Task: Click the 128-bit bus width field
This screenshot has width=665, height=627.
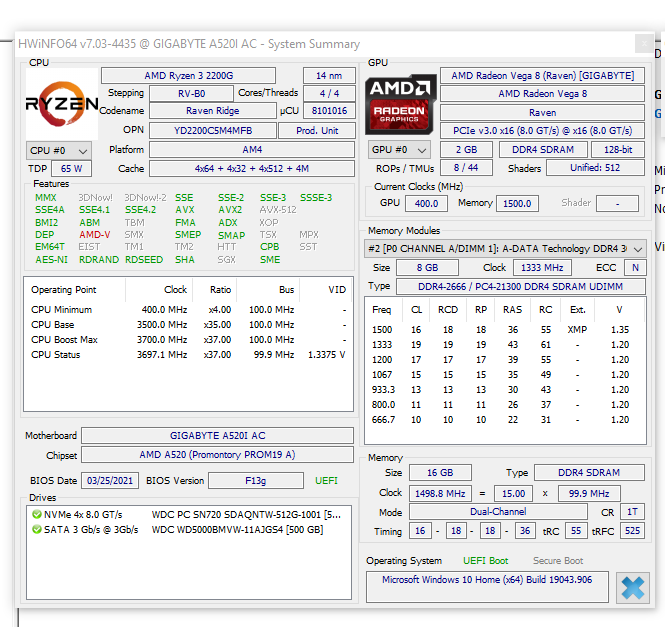Action: point(618,150)
